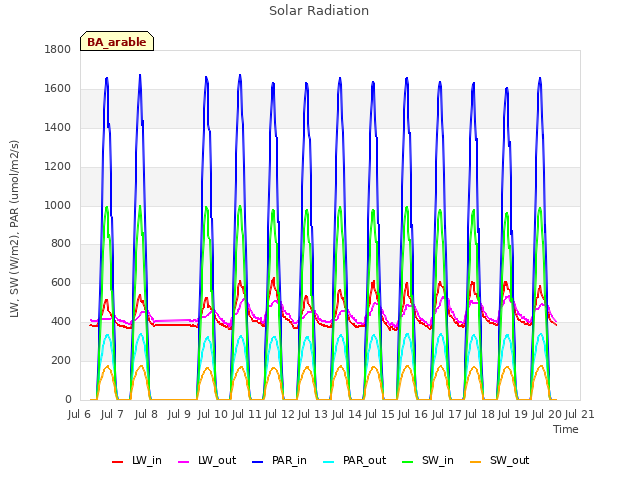
Task: Click the Jul 14 x-axis label
Action: click(347, 415)
